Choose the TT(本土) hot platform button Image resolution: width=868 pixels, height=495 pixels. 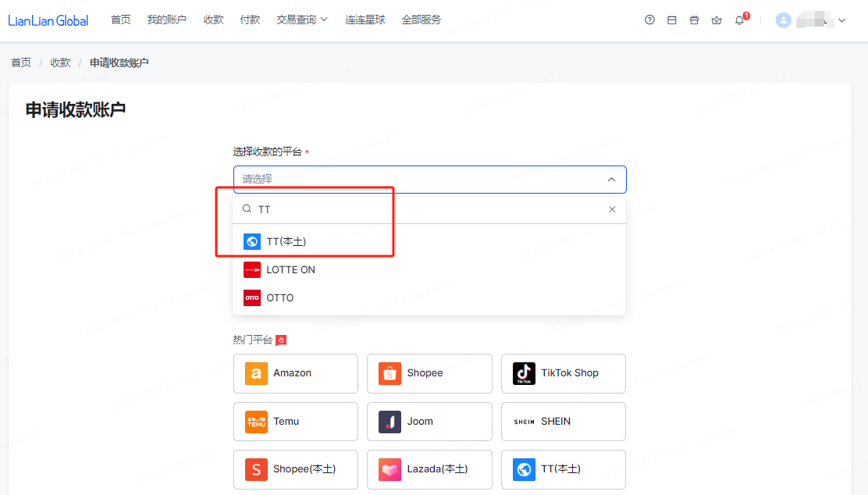click(564, 469)
